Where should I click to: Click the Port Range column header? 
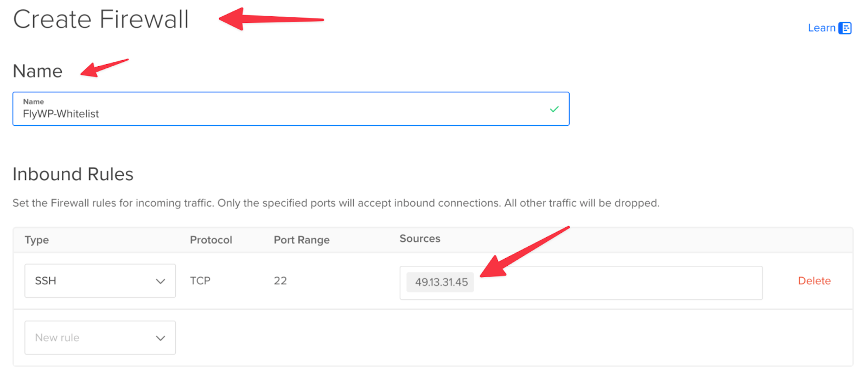302,240
